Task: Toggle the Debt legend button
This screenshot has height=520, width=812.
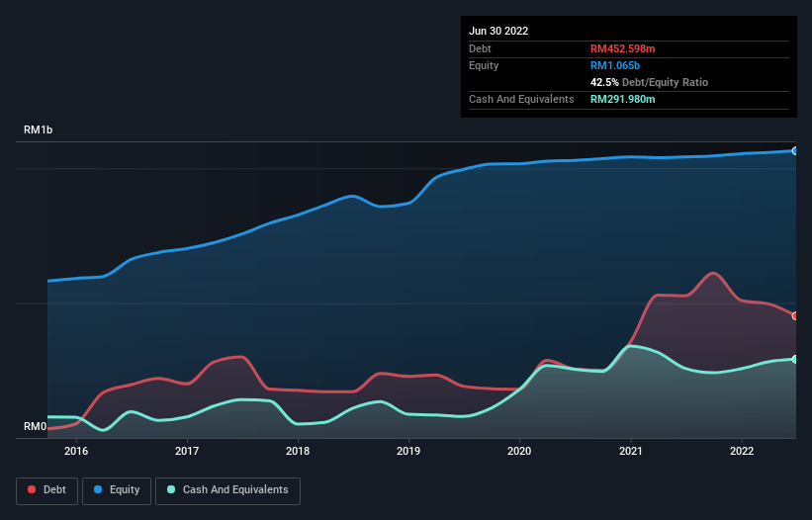Action: tap(46, 490)
